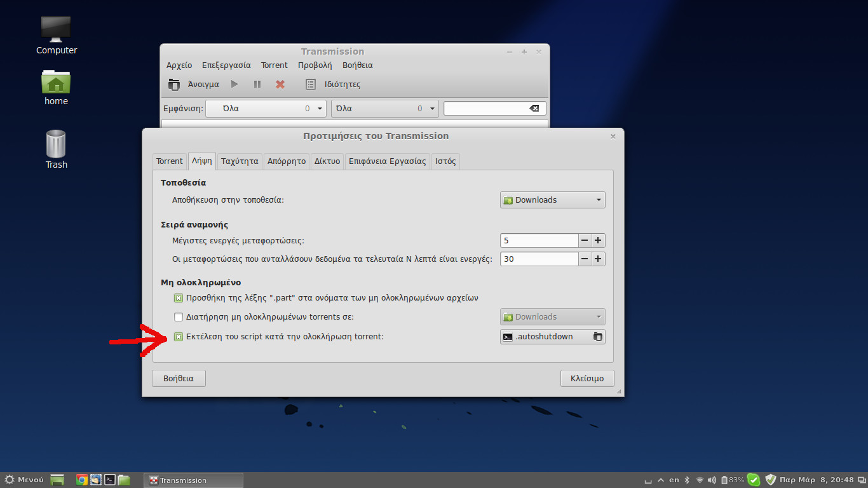
Task: Open the home folder desktop icon
Action: pyautogui.click(x=56, y=81)
